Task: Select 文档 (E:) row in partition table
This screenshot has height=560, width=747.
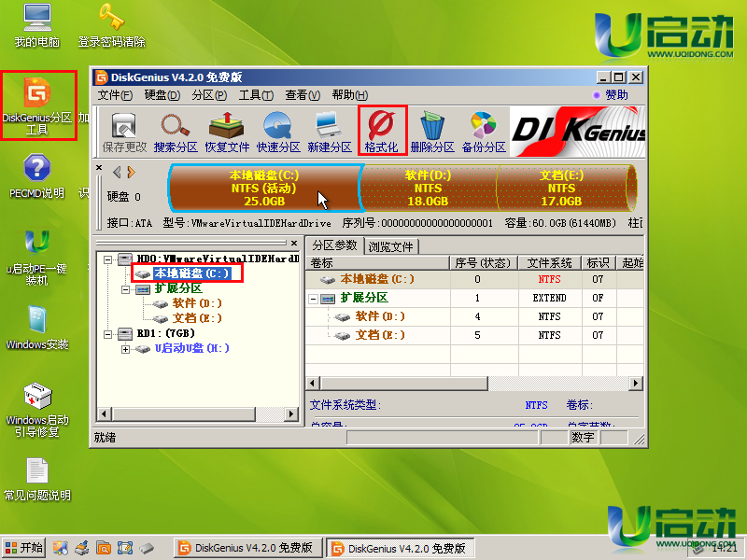Action: click(474, 336)
